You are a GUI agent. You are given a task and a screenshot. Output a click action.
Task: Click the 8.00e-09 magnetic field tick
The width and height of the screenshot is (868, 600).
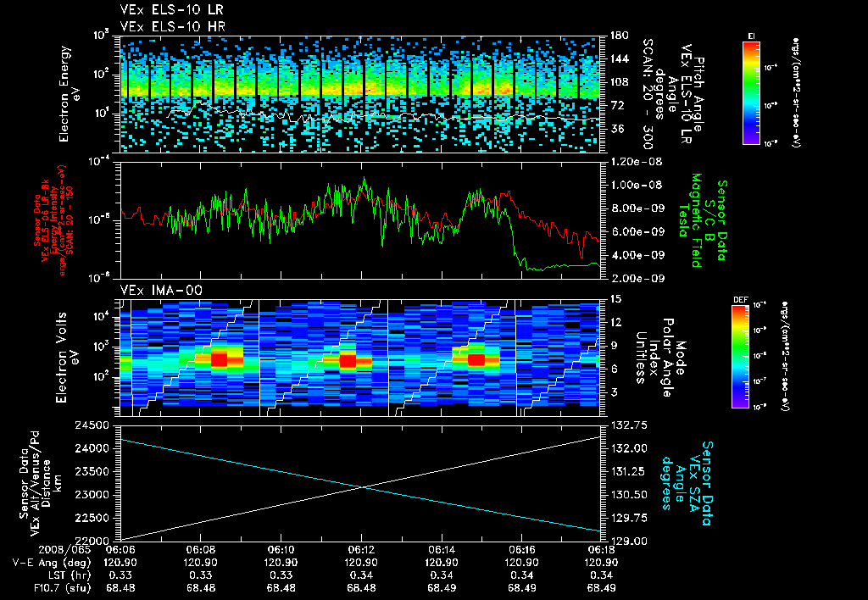click(637, 208)
